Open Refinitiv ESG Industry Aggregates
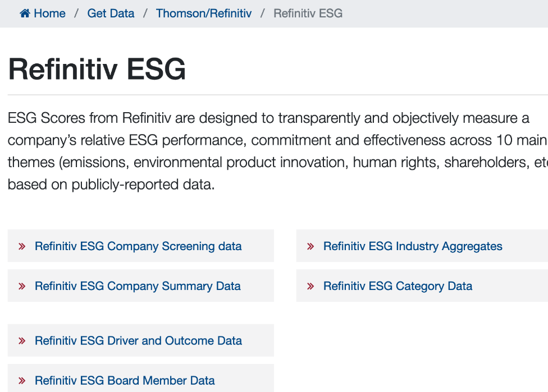 413,246
